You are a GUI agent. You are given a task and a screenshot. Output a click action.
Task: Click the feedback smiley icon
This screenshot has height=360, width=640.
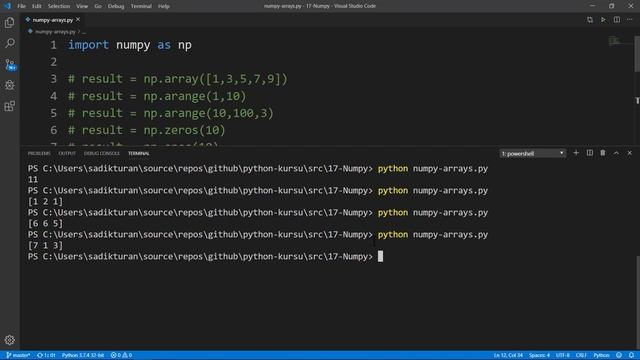(x=619, y=355)
